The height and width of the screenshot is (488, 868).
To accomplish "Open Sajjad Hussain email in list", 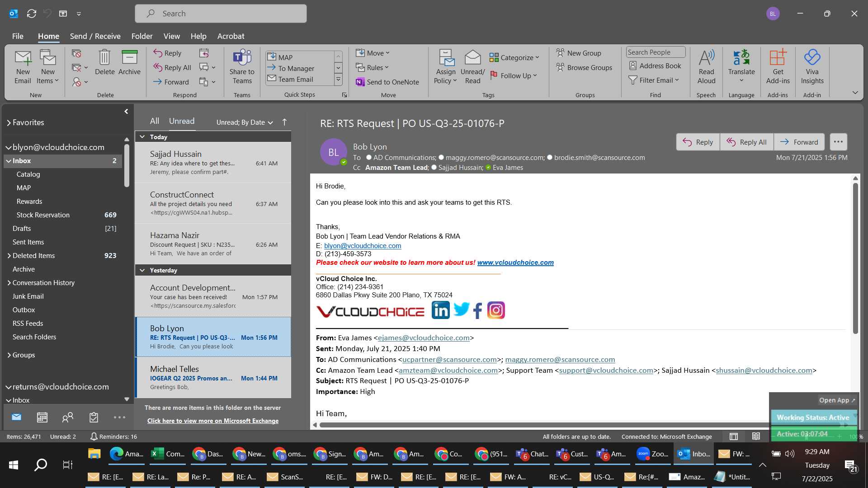I will [x=213, y=163].
